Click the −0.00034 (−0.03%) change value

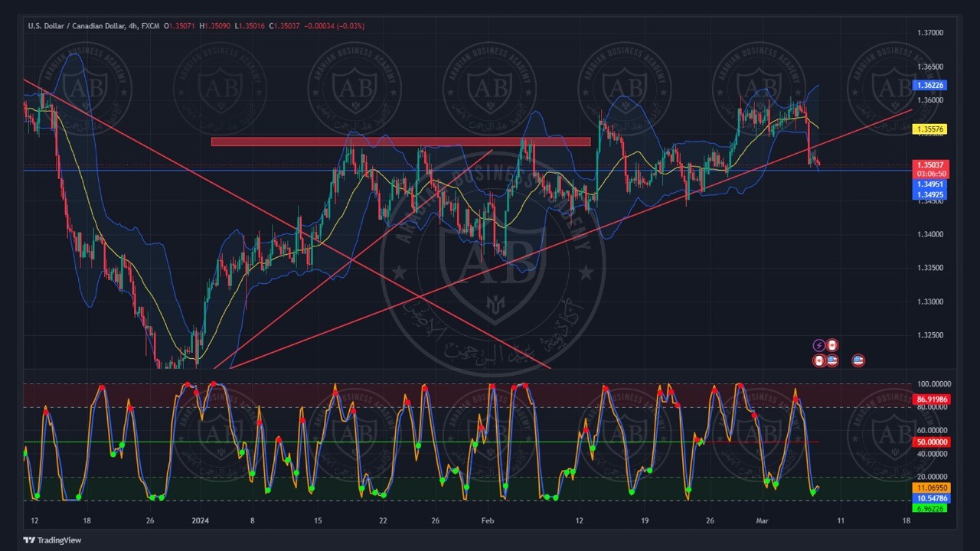pyautogui.click(x=335, y=26)
